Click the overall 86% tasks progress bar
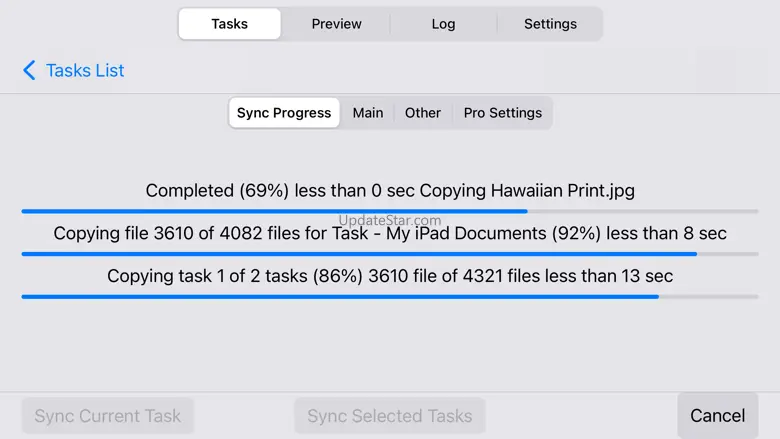This screenshot has height=439, width=780. click(390, 297)
